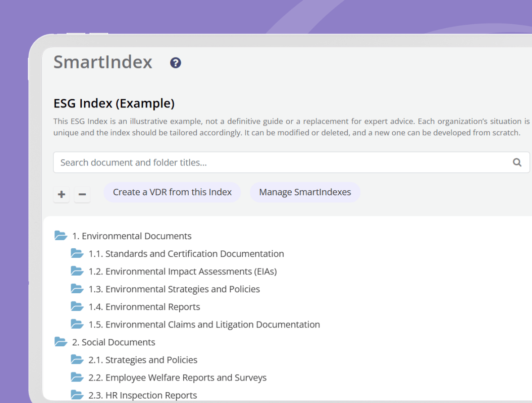The image size is (532, 403).
Task: Click folder icon for Standards and Certification Documentation
Action: point(77,254)
